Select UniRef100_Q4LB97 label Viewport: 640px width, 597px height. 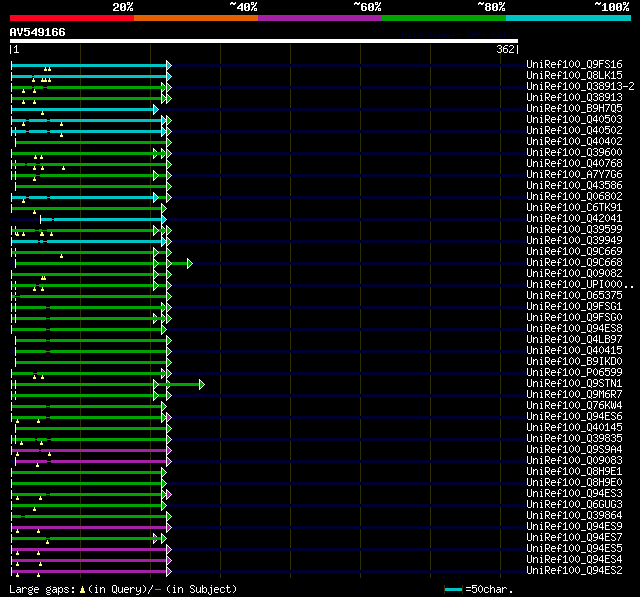coord(574,340)
